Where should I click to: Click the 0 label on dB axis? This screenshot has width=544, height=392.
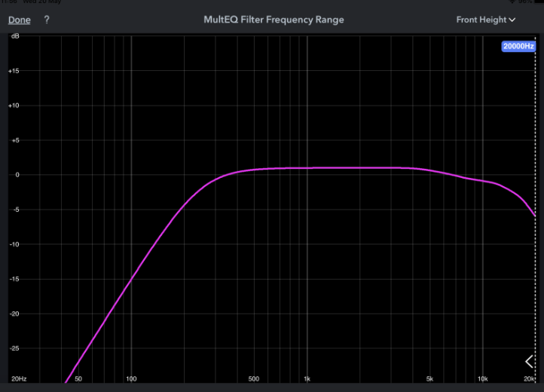(x=17, y=175)
